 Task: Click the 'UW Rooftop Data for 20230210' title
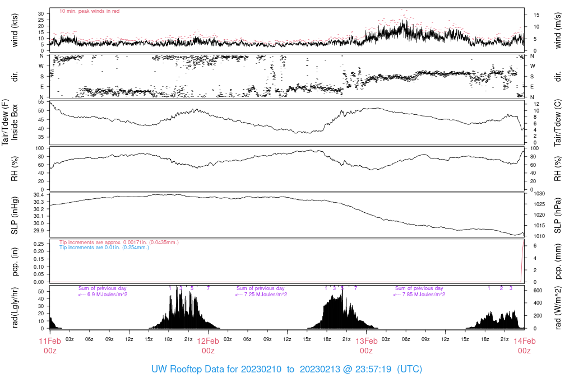tap(216, 369)
